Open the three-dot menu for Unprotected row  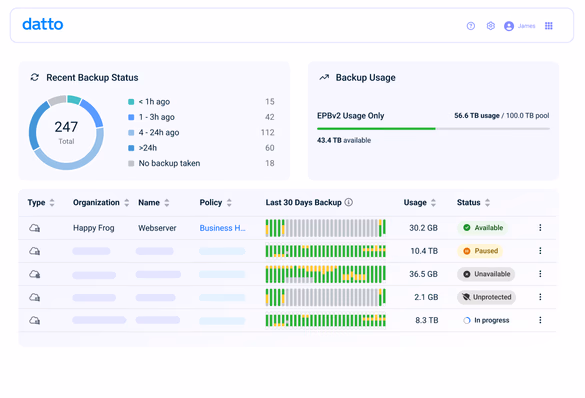pyautogui.click(x=540, y=297)
